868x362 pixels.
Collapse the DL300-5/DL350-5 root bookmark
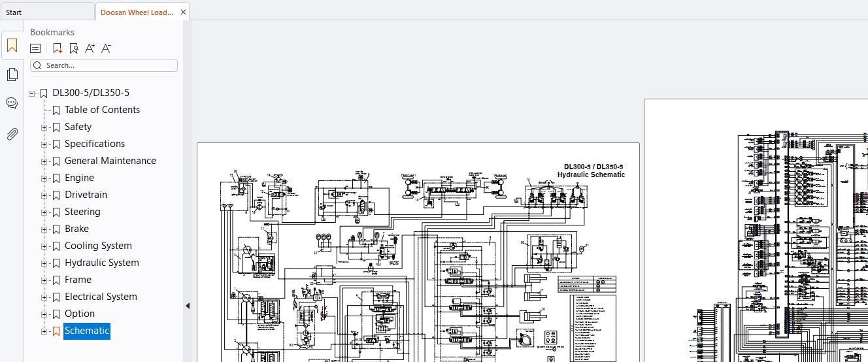click(x=31, y=93)
